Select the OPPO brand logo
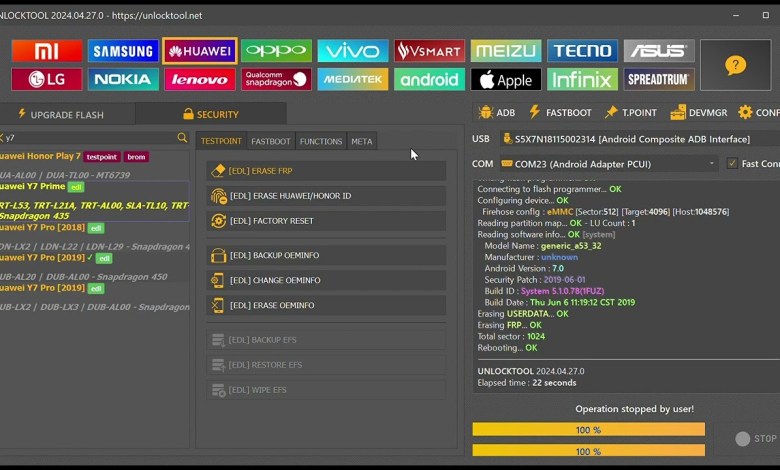Viewport: 780px width, 470px height. [x=276, y=51]
